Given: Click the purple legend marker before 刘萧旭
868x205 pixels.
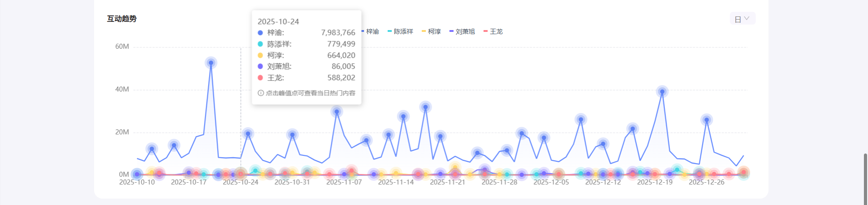Looking at the screenshot, I should pyautogui.click(x=451, y=31).
